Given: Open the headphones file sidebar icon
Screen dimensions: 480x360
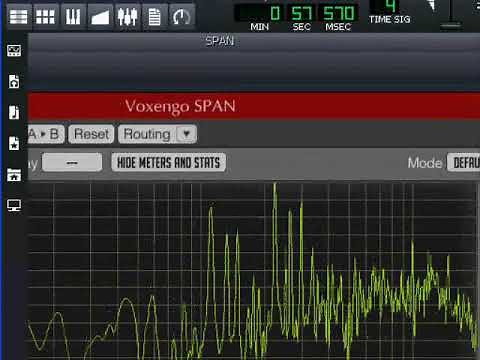Looking at the screenshot, I should (x=14, y=81).
